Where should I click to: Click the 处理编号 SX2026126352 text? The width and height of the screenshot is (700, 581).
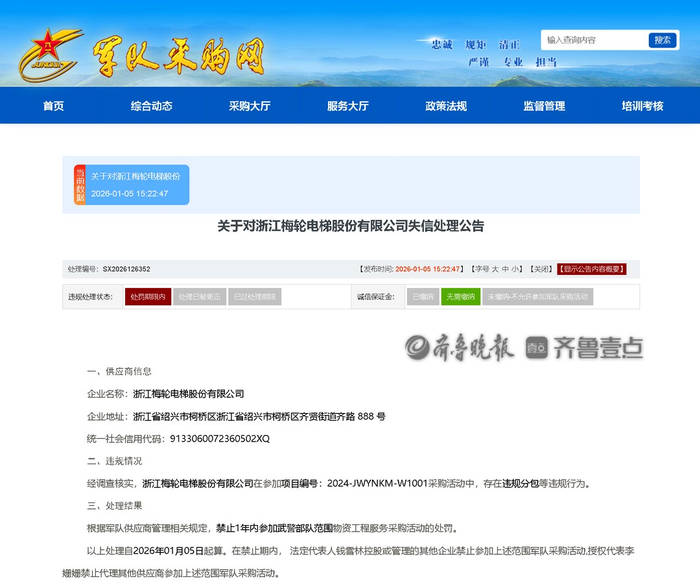(x=109, y=269)
